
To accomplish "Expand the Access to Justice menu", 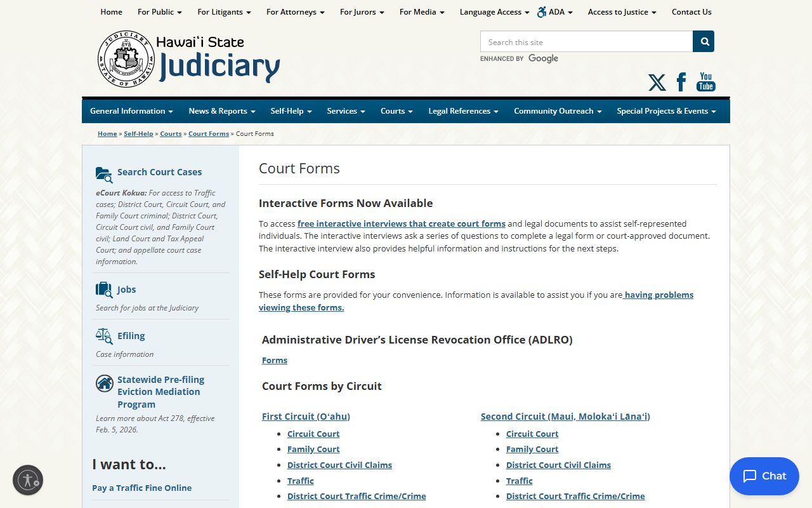I will point(622,11).
